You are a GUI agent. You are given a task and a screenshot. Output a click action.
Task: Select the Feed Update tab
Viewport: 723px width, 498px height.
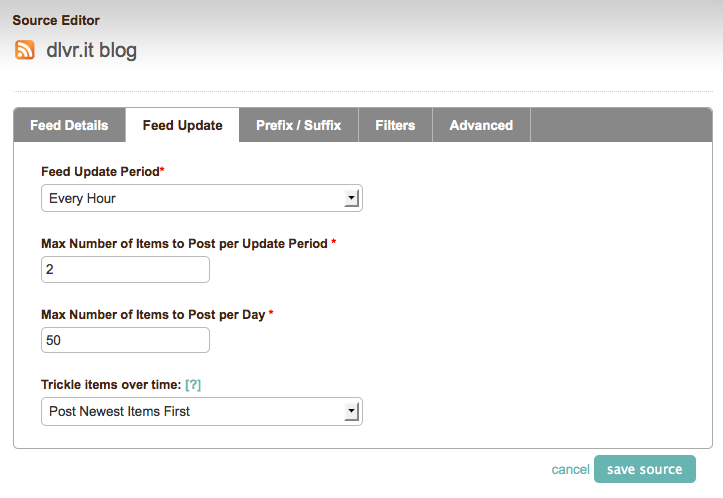183,125
